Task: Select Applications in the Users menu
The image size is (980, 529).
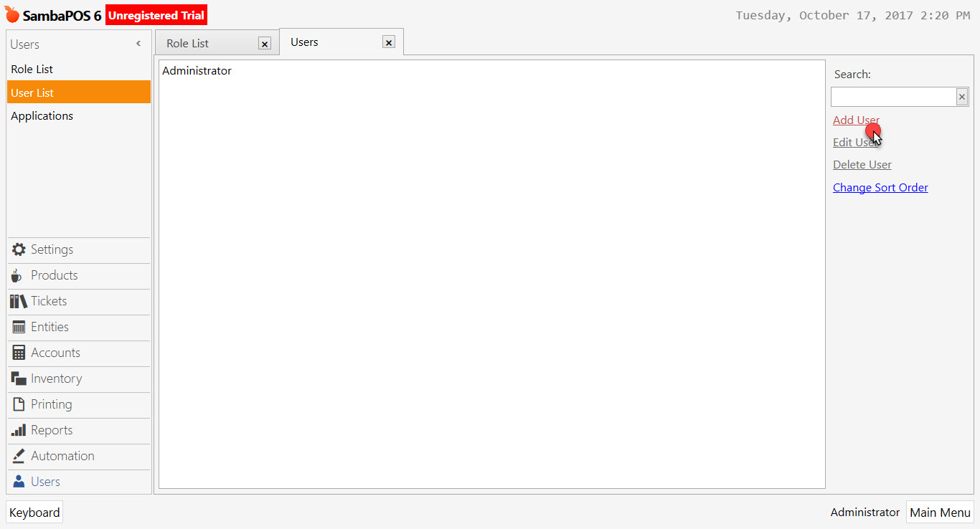Action: click(x=42, y=116)
